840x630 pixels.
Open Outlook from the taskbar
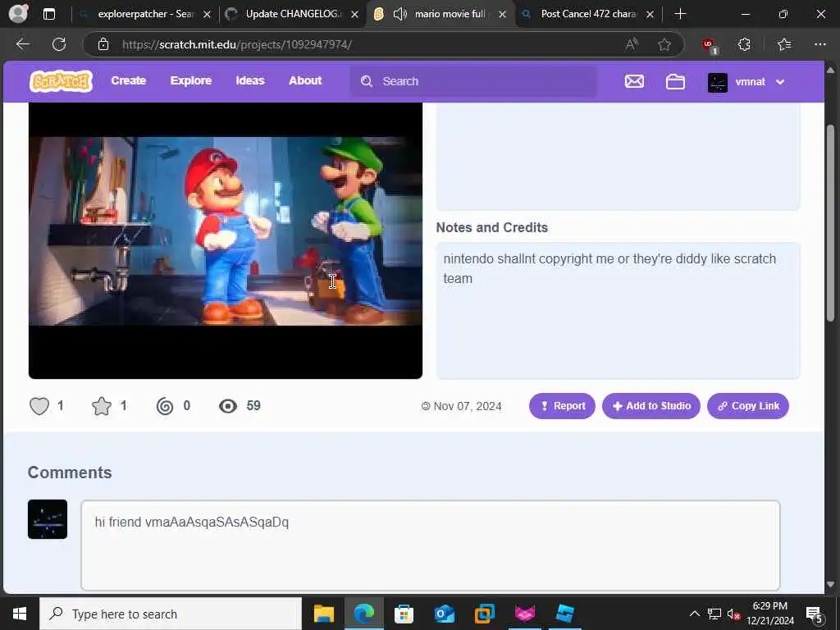click(x=444, y=614)
